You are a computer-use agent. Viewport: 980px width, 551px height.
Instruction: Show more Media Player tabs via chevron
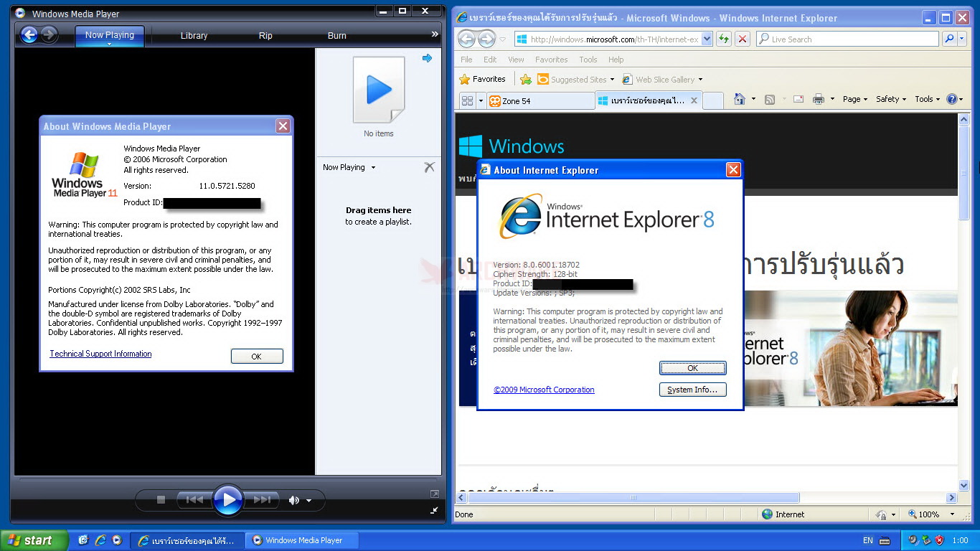[434, 34]
